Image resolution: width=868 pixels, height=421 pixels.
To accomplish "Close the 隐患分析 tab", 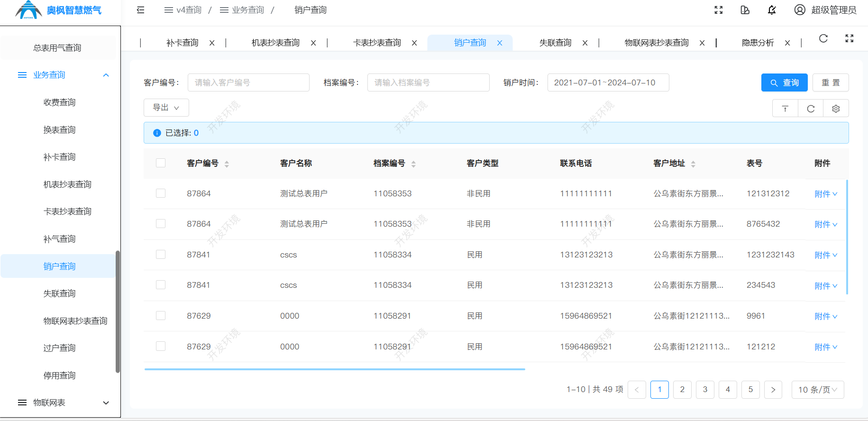I will click(x=787, y=43).
